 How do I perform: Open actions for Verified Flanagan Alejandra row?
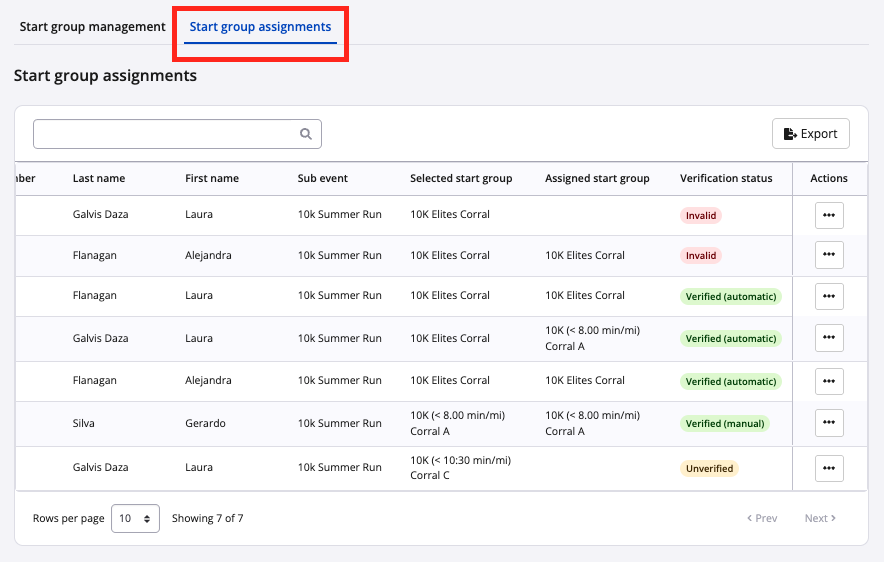point(829,381)
